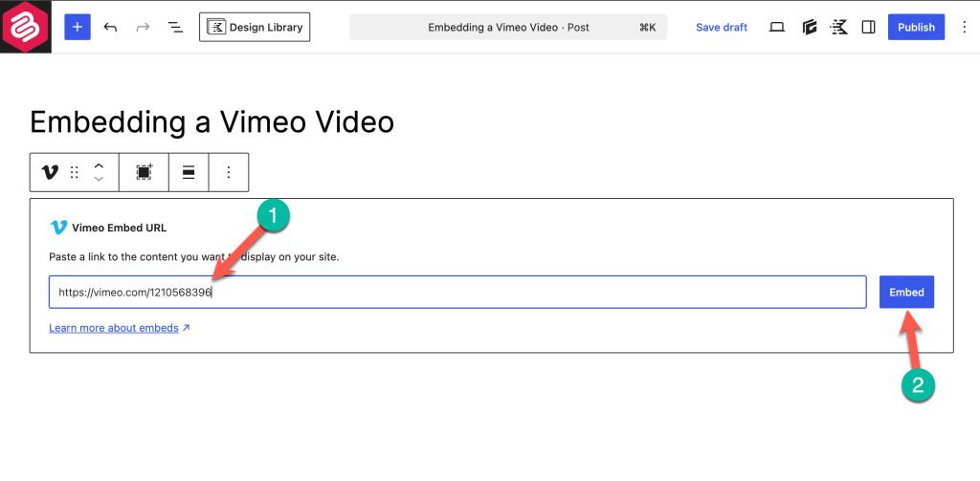
Task: Move the Vimeo block down
Action: click(99, 179)
